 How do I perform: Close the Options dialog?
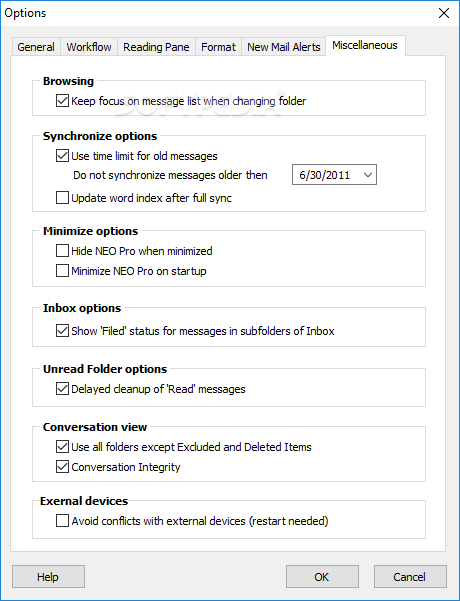tap(444, 13)
